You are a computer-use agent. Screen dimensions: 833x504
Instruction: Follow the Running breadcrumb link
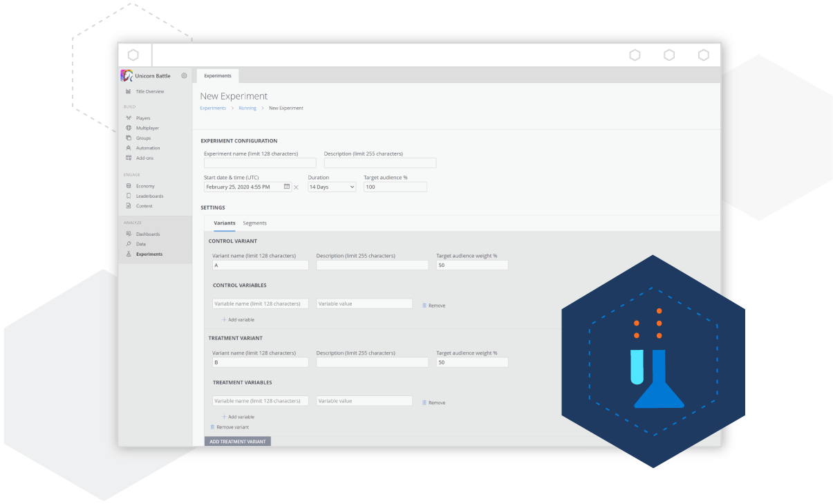pyautogui.click(x=247, y=108)
